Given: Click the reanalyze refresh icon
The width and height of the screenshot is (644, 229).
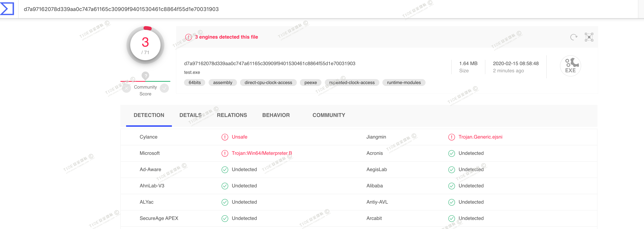Looking at the screenshot, I should point(574,37).
